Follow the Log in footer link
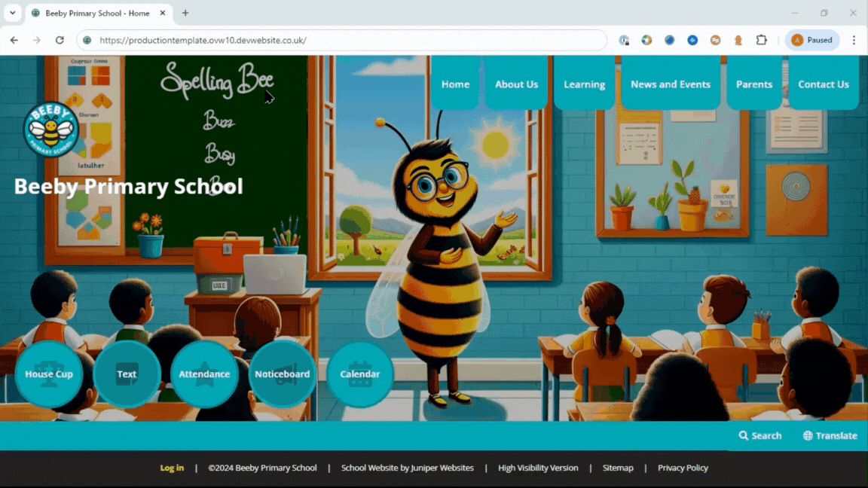868x488 pixels. tap(172, 468)
